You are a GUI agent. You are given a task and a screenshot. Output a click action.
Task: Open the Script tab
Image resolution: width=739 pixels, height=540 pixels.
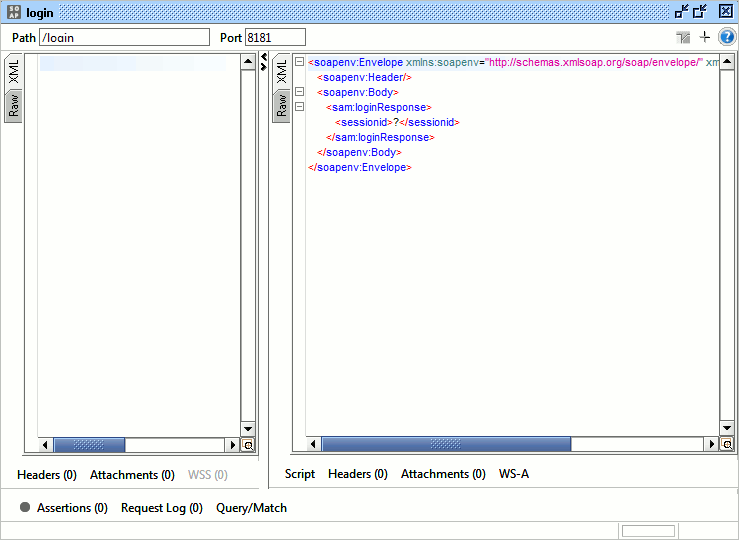point(300,474)
